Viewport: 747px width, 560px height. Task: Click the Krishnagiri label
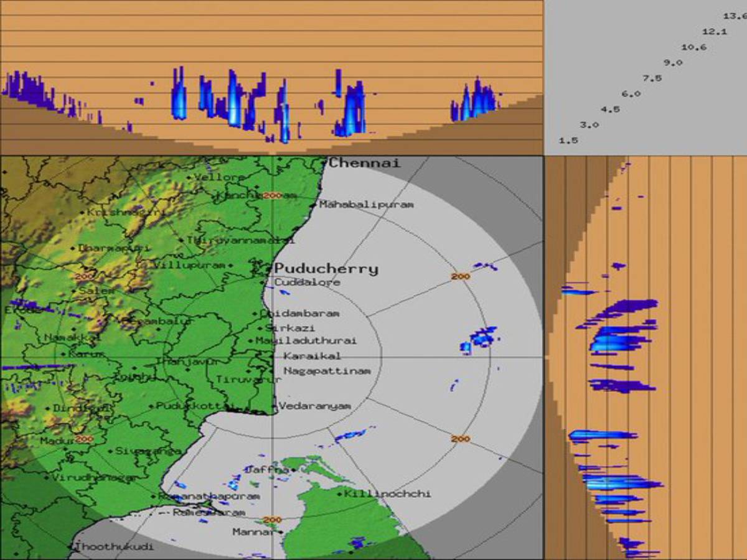pyautogui.click(x=126, y=212)
